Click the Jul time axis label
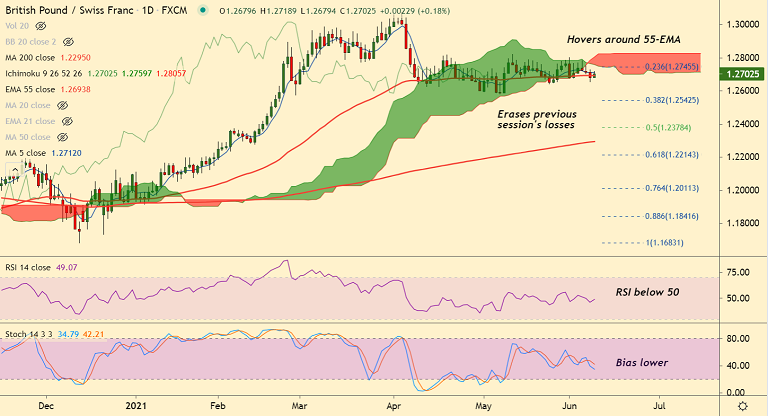Screen dimensions: 768x416 [x=659, y=406]
